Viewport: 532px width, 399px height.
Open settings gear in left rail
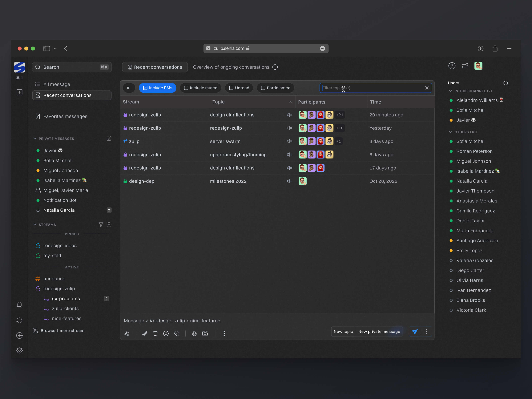tap(19, 351)
